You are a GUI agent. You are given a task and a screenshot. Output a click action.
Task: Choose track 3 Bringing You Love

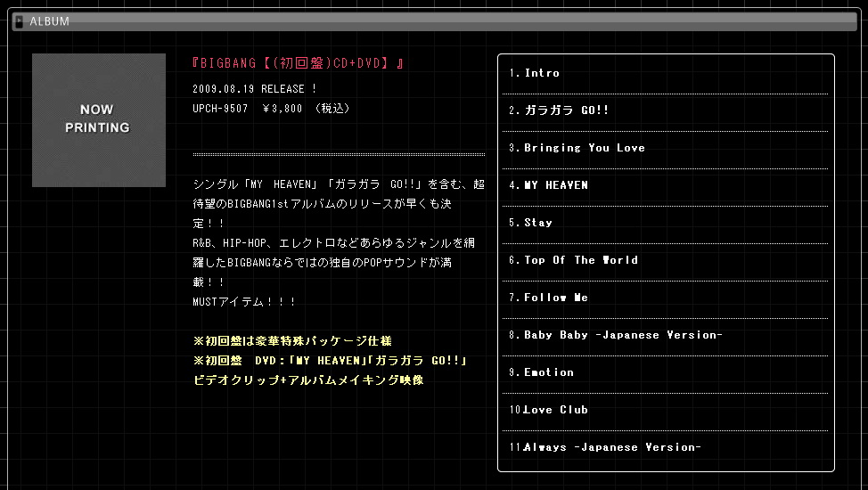tap(577, 148)
